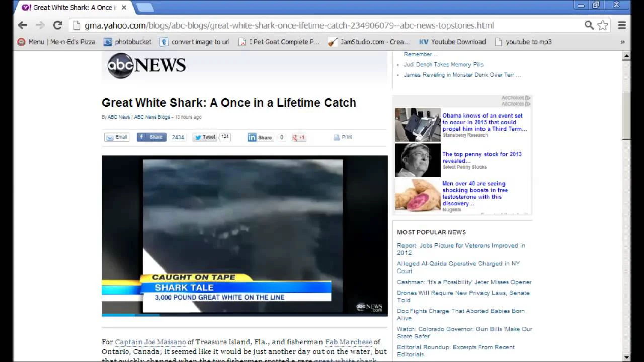The image size is (644, 362).
Task: Open the Chrome hamburger menu
Action: point(622,25)
